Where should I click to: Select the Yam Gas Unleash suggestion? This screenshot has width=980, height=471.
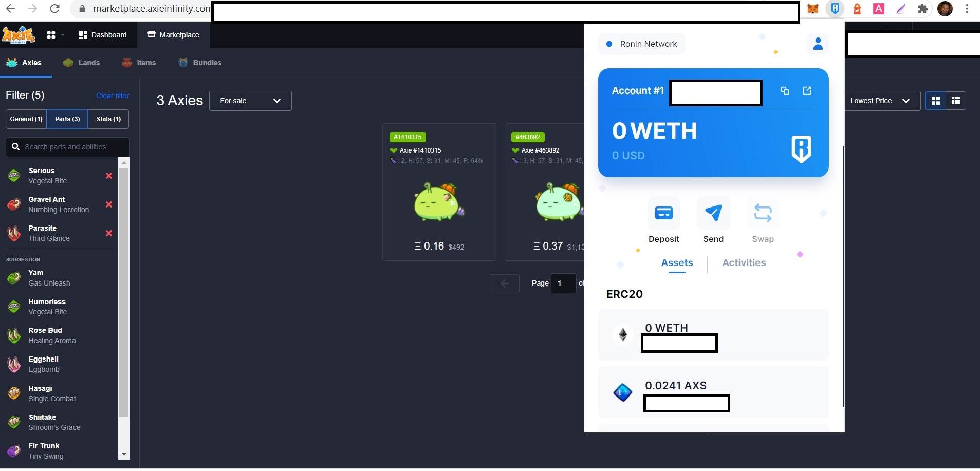coord(61,278)
